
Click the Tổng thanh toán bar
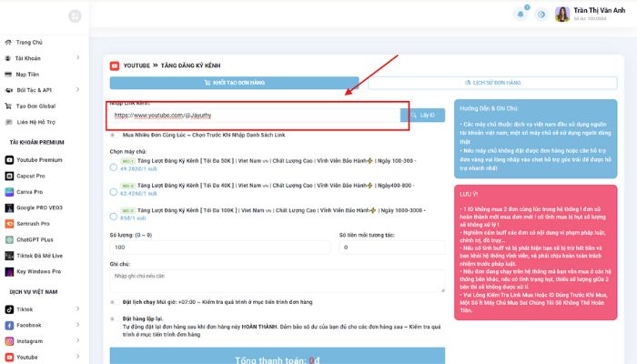(277, 356)
